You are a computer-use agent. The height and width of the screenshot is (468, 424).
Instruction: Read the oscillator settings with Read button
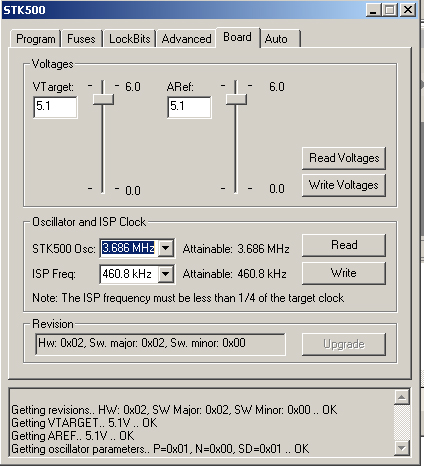tap(344, 245)
